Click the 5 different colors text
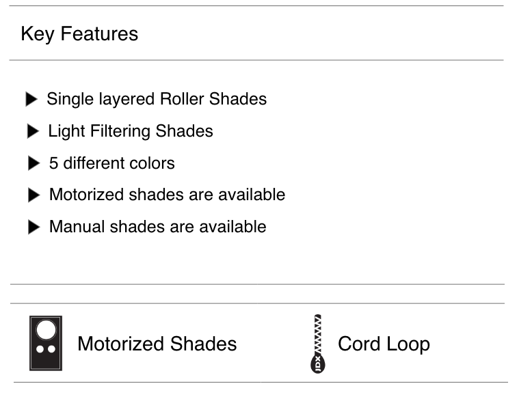Screen dimensions: 532x401 (x=112, y=164)
